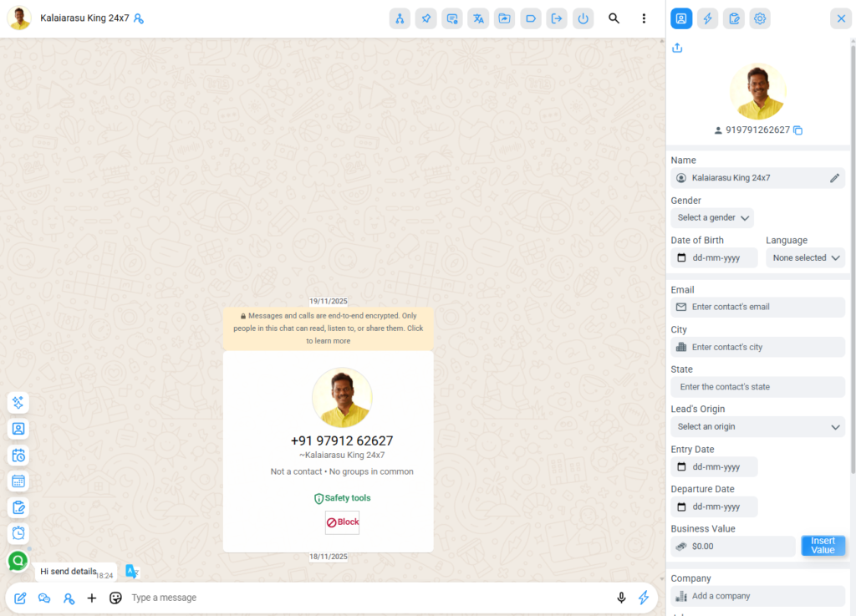
Task: Click the power icon in top toolbar
Action: [583, 18]
